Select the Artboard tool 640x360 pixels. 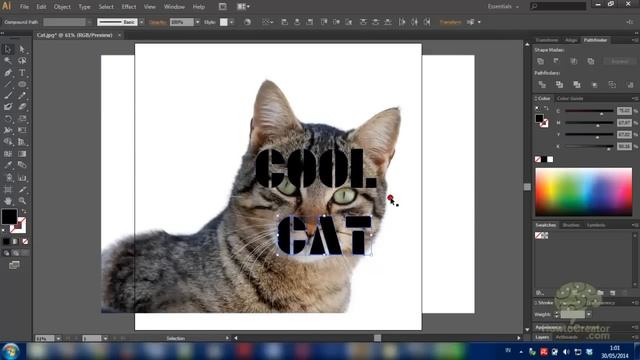coord(8,189)
